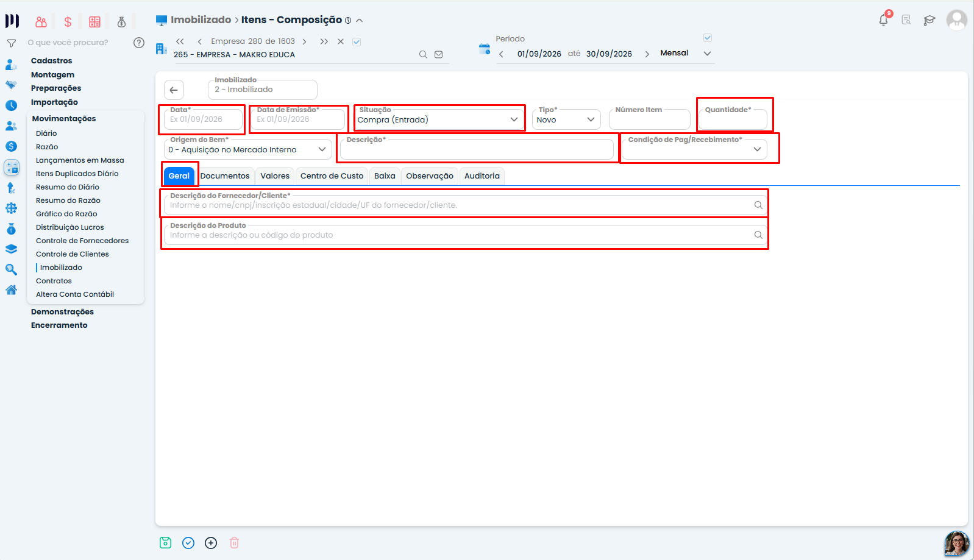Open the Situação dropdown
This screenshot has width=974, height=560.
pyautogui.click(x=438, y=119)
